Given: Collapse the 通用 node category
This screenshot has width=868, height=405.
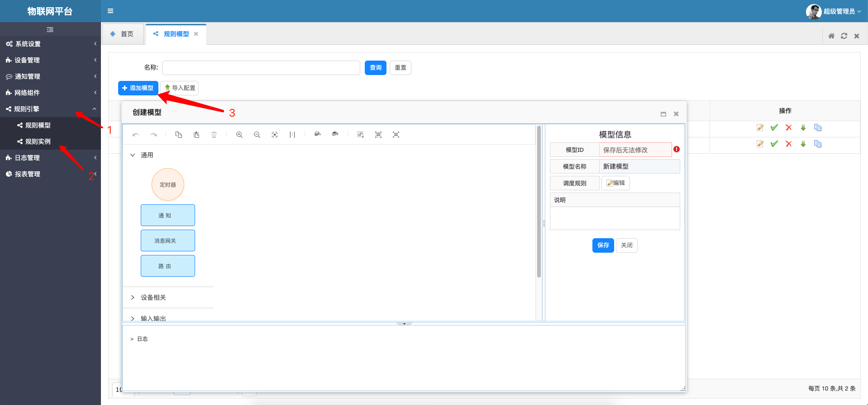Looking at the screenshot, I should [x=147, y=155].
